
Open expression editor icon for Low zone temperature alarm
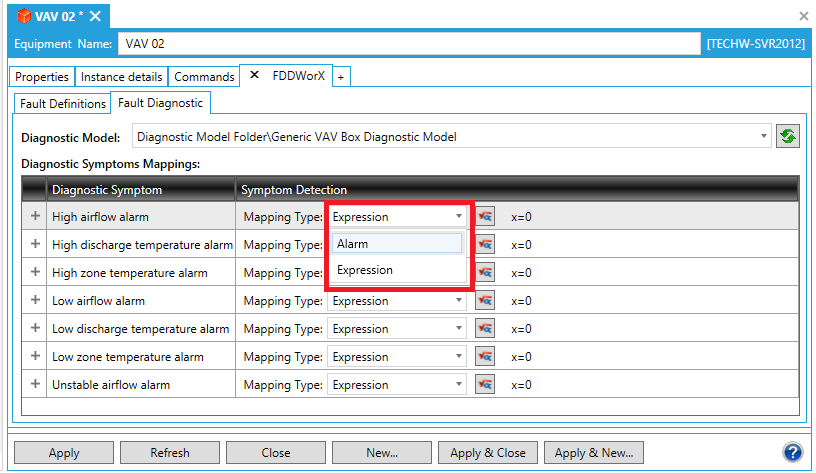coord(485,357)
